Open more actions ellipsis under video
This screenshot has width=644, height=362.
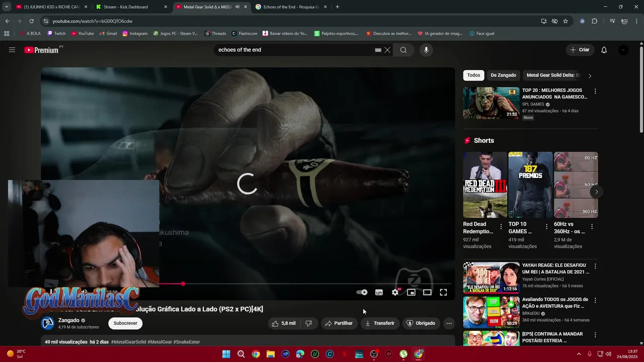pos(449,323)
